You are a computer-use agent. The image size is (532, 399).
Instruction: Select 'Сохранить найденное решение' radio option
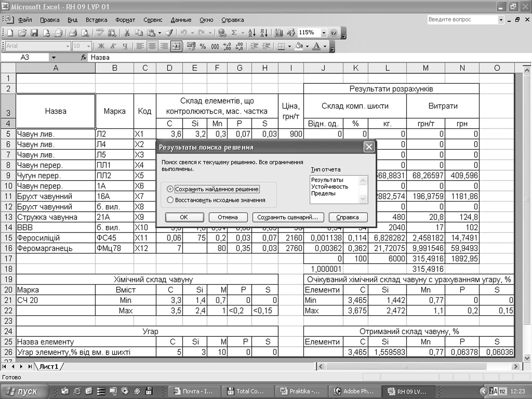170,189
